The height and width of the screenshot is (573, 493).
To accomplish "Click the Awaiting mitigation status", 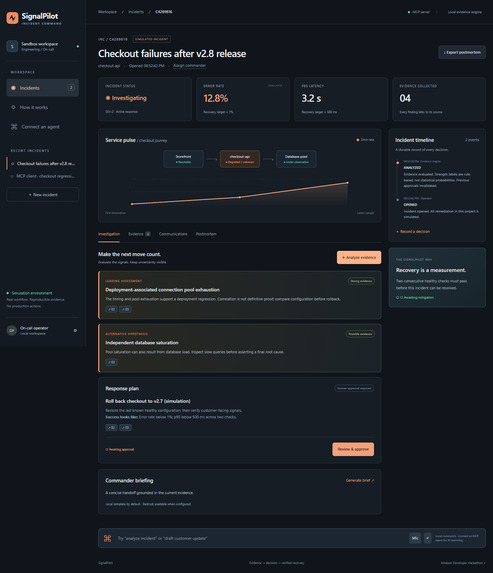I will 415,297.
